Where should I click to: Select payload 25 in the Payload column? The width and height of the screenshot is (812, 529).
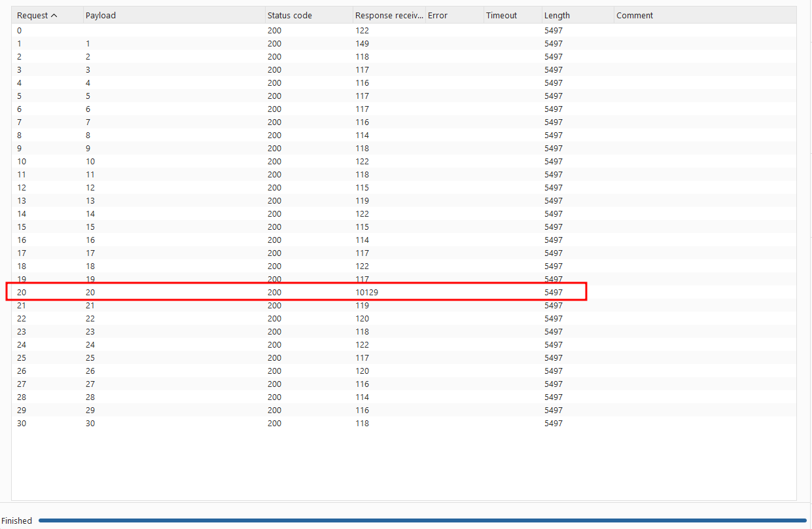[90, 357]
